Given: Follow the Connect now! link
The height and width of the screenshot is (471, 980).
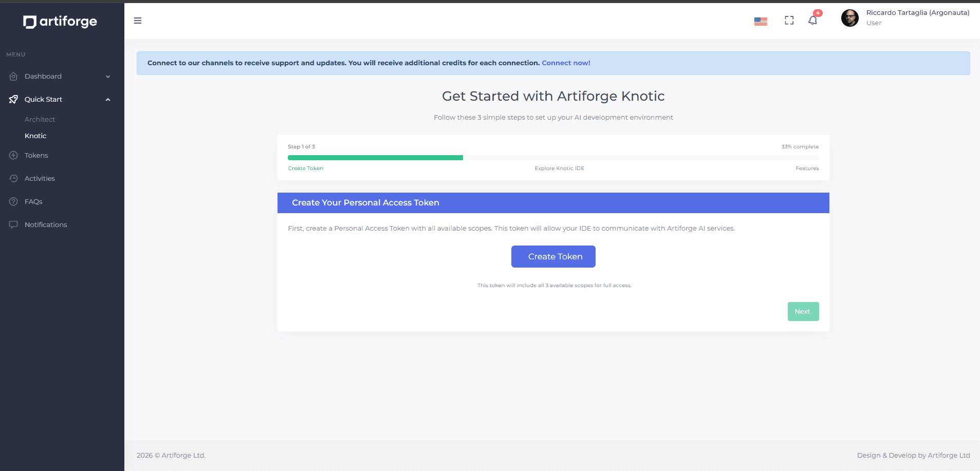Looking at the screenshot, I should (566, 63).
